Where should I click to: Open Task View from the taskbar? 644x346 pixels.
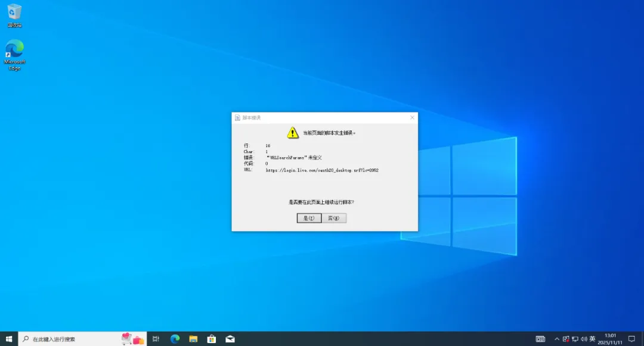156,338
